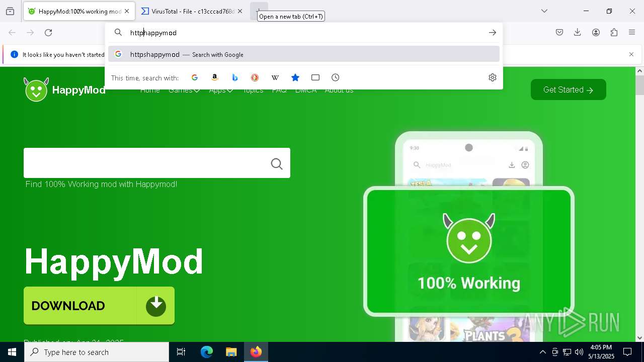Click the Windows taskbar search box

pyautogui.click(x=97, y=352)
